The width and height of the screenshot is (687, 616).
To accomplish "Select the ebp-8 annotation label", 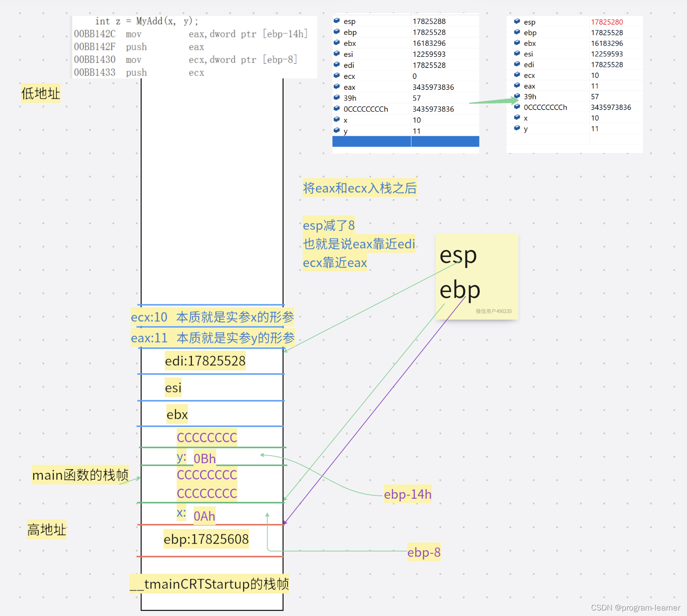I will click(x=424, y=552).
